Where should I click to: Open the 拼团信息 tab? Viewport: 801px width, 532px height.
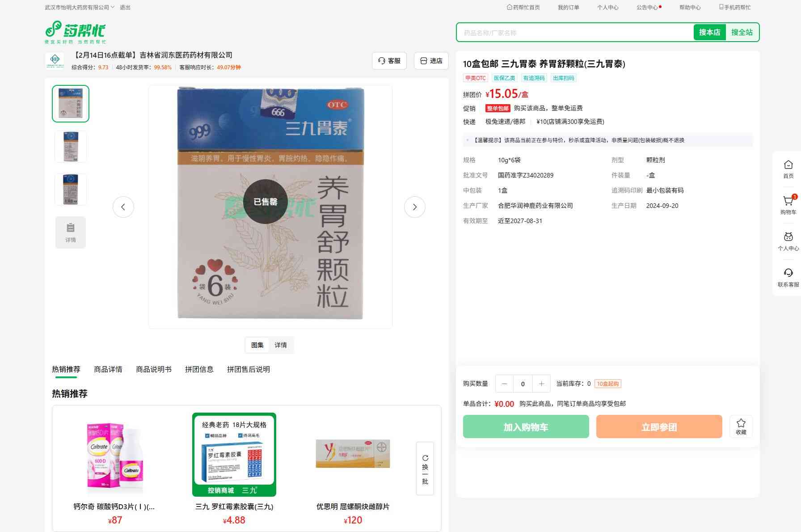[x=199, y=369]
